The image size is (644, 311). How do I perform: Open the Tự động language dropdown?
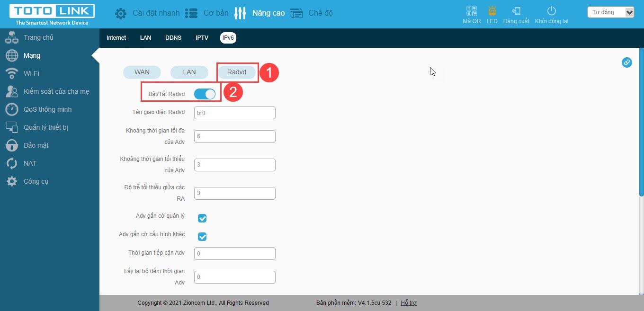pyautogui.click(x=611, y=12)
